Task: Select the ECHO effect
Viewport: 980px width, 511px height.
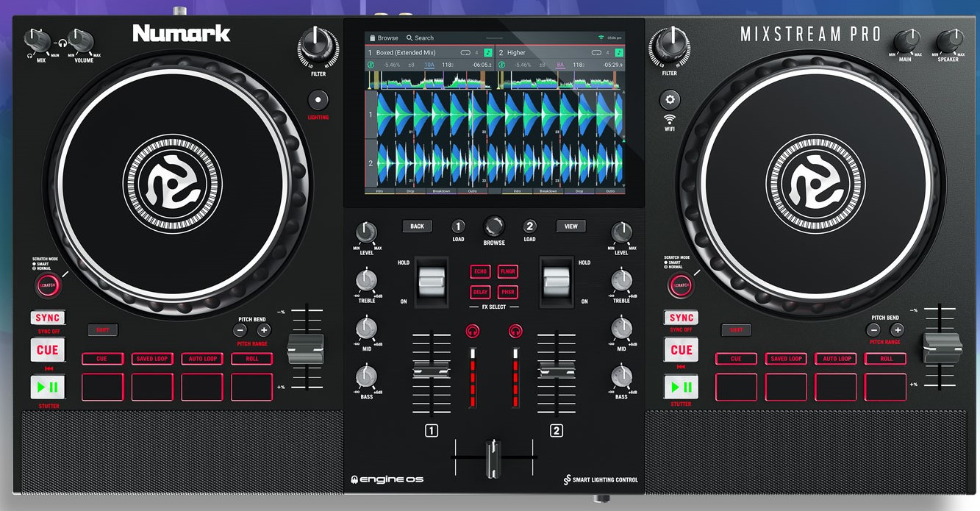Action: [x=481, y=272]
